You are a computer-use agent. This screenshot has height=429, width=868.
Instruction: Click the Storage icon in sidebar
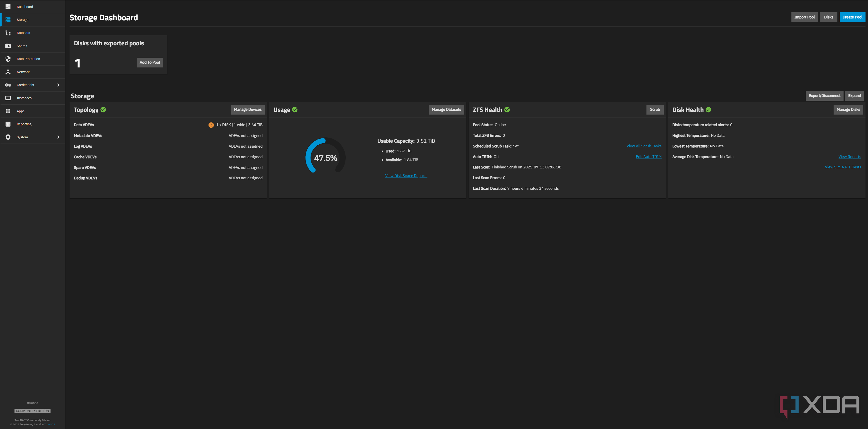8,20
